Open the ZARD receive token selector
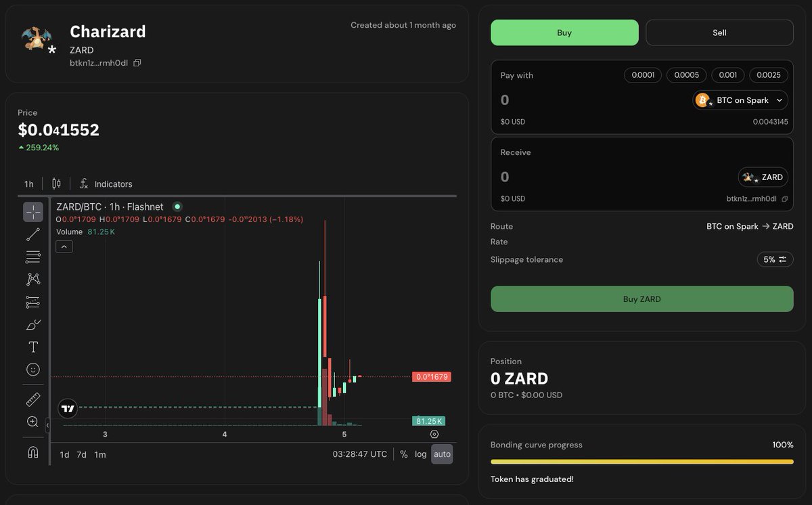The width and height of the screenshot is (812, 505). [x=763, y=177]
